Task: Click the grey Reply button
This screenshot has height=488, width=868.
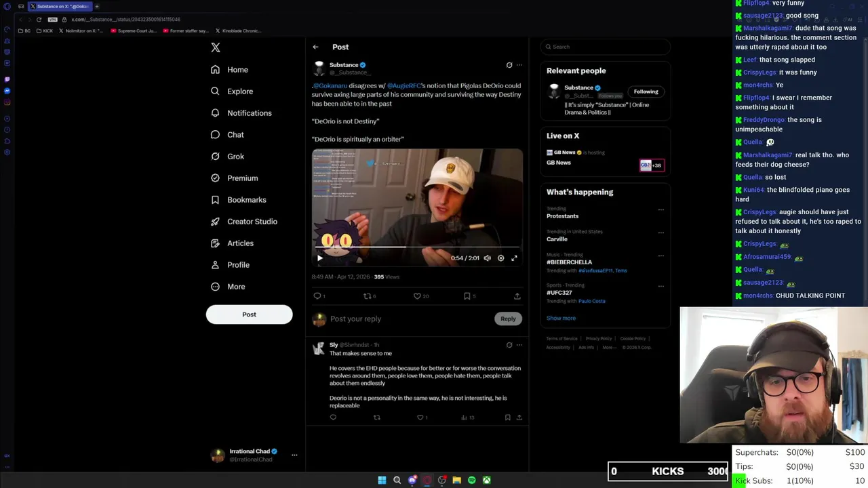Action: tap(508, 319)
